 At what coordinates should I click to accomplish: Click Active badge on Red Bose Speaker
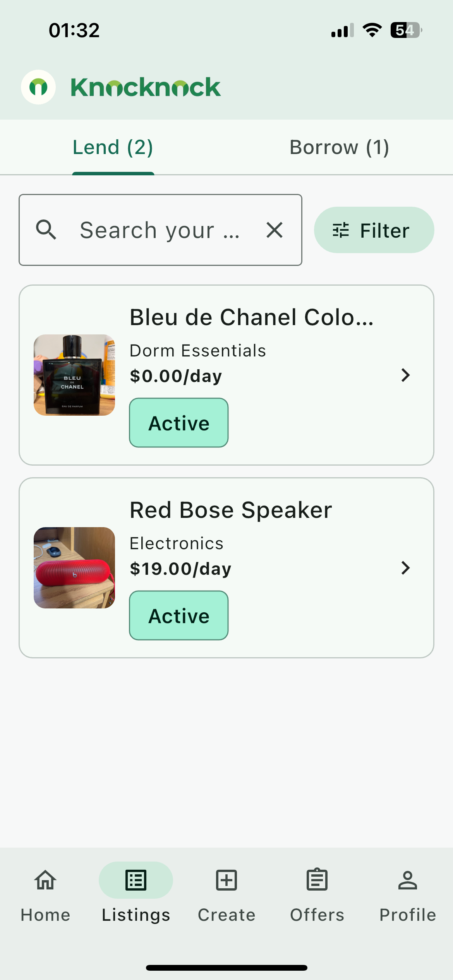pos(179,615)
